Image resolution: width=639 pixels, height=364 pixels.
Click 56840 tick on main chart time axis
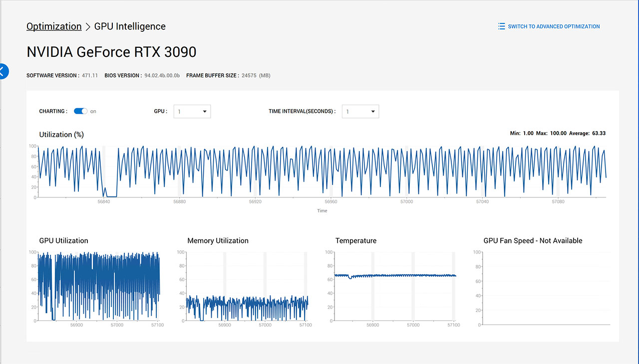pyautogui.click(x=103, y=201)
